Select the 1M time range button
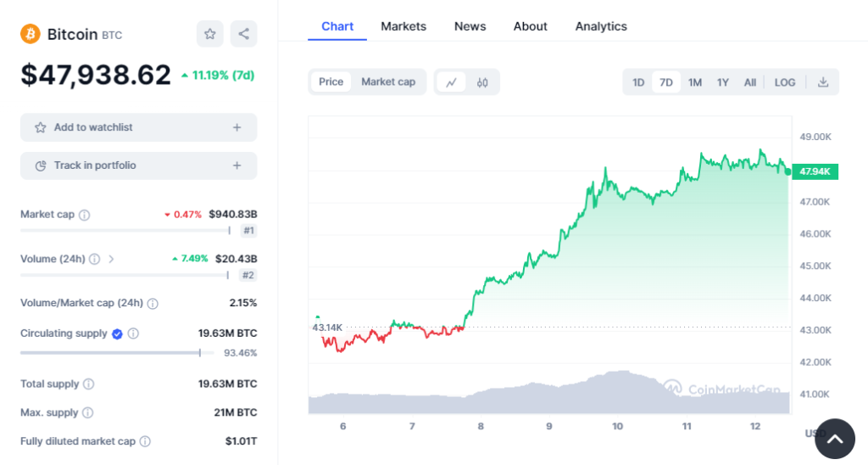Viewport: 868px width, 465px height. click(x=694, y=82)
